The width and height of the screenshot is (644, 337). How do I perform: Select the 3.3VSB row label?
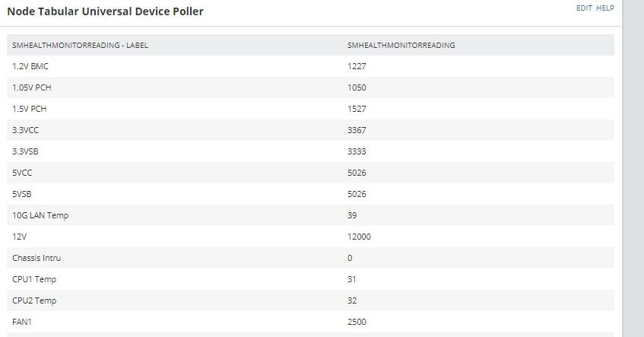click(25, 151)
